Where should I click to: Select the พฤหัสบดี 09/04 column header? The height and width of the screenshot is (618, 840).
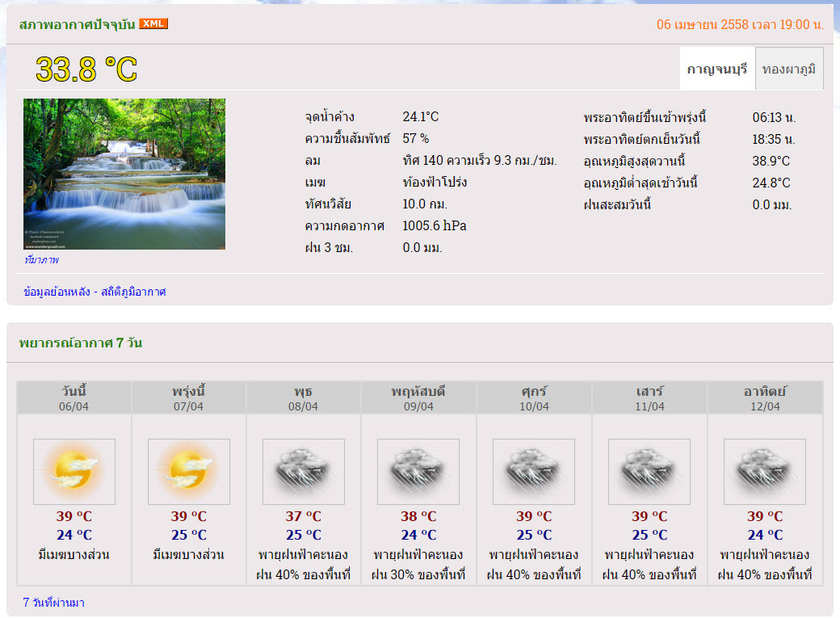coord(418,397)
